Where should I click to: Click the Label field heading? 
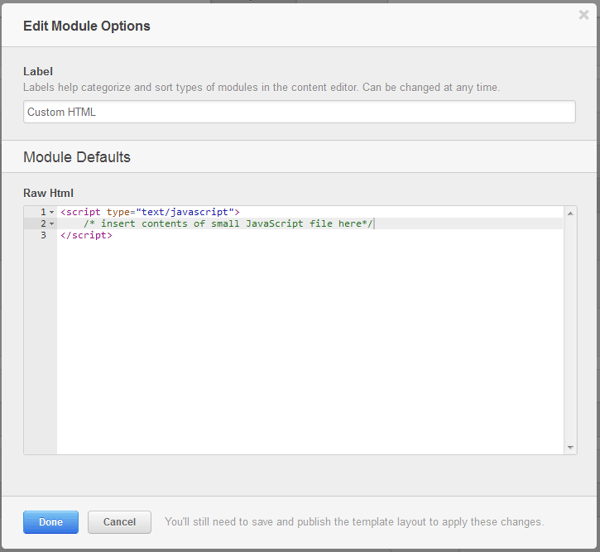pos(38,72)
